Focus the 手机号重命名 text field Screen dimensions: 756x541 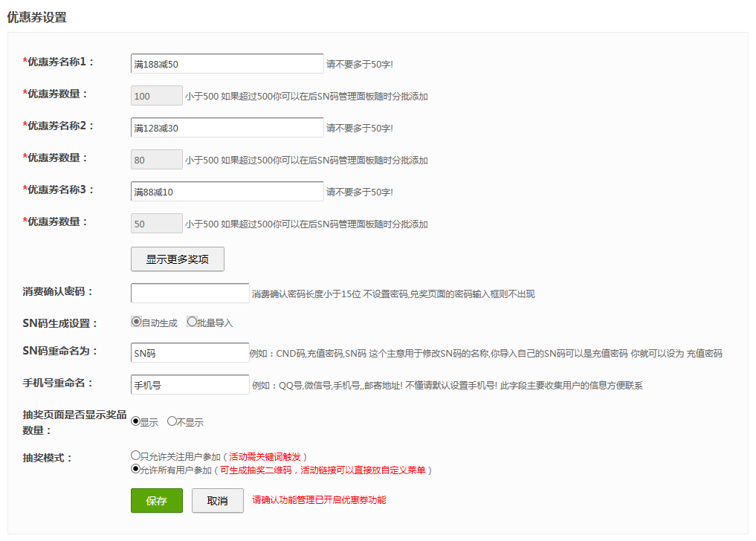190,385
